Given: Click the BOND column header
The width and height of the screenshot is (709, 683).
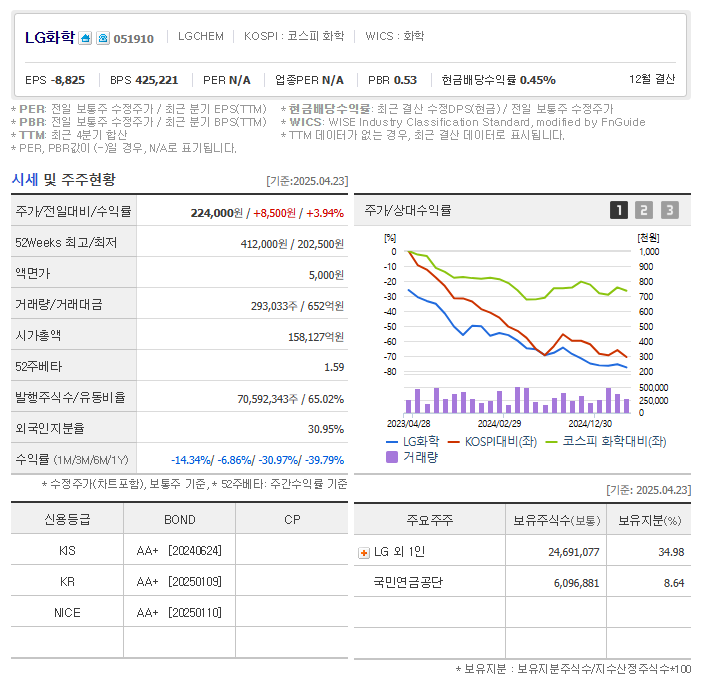Looking at the screenshot, I should (180, 520).
